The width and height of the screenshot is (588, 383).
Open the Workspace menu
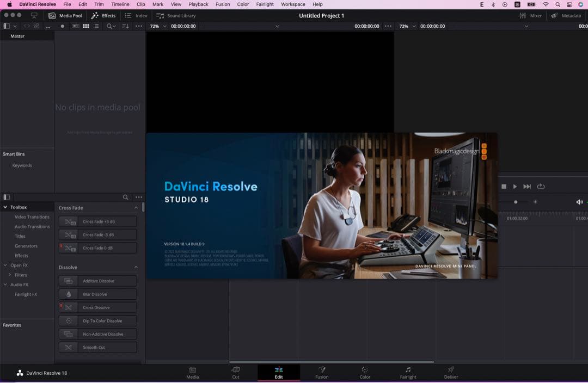click(293, 4)
